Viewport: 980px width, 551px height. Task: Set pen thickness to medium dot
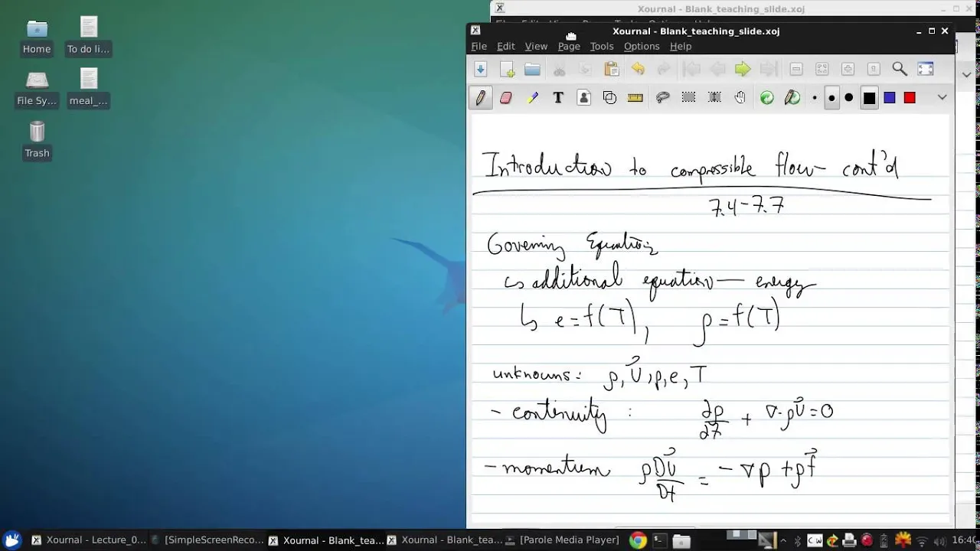(x=831, y=98)
